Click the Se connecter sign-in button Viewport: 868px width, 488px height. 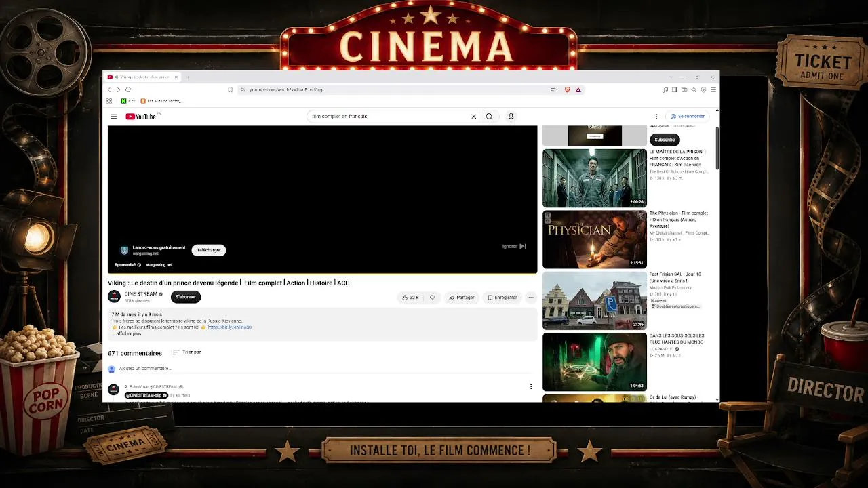coord(688,117)
